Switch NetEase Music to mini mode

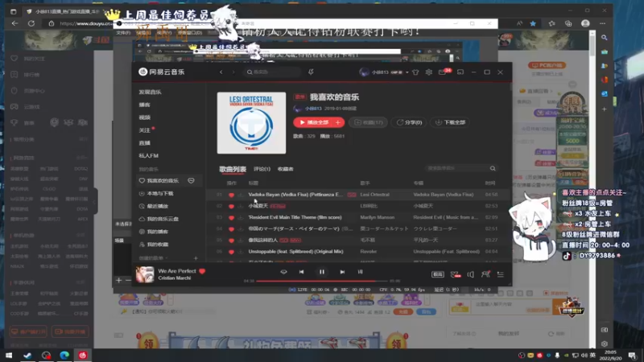tap(460, 72)
